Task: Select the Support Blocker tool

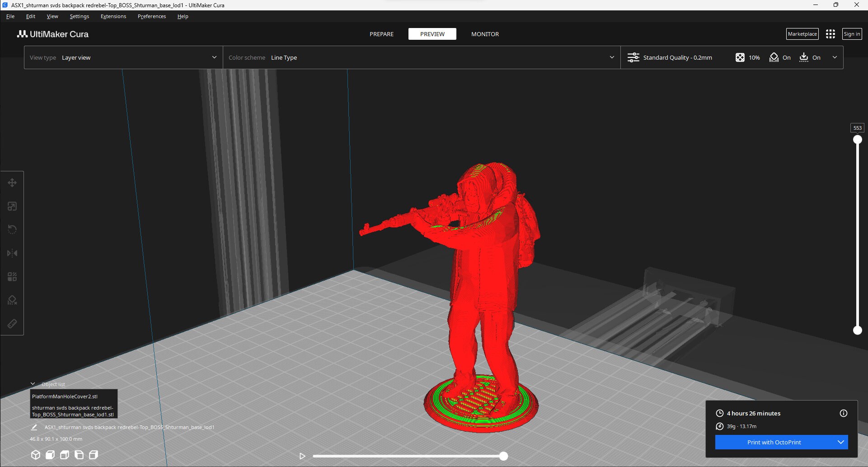Action: pos(12,300)
